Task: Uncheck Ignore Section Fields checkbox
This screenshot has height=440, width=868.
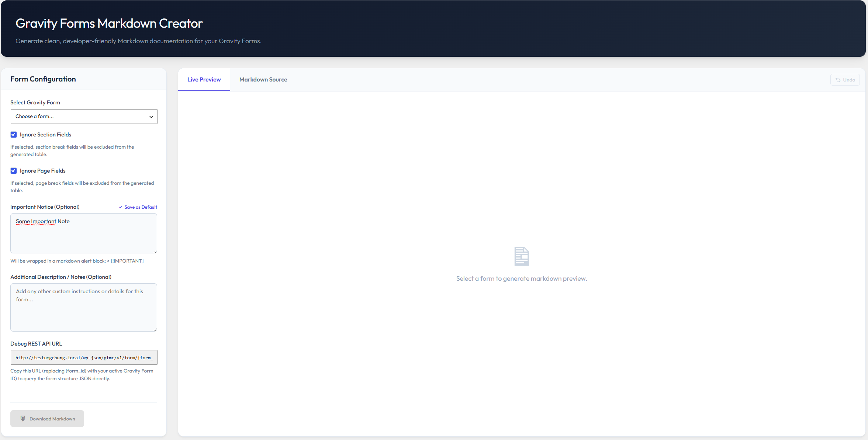Action: [14, 135]
